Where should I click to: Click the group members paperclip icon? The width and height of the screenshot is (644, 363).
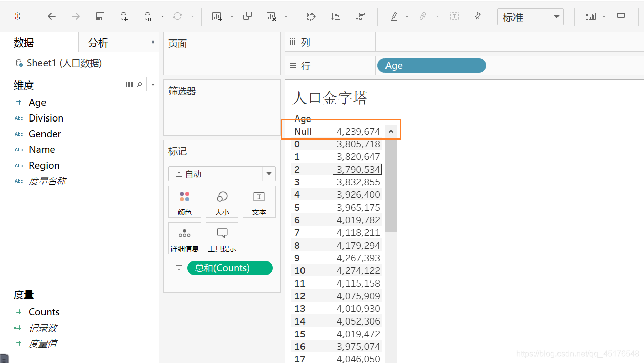[x=423, y=16]
